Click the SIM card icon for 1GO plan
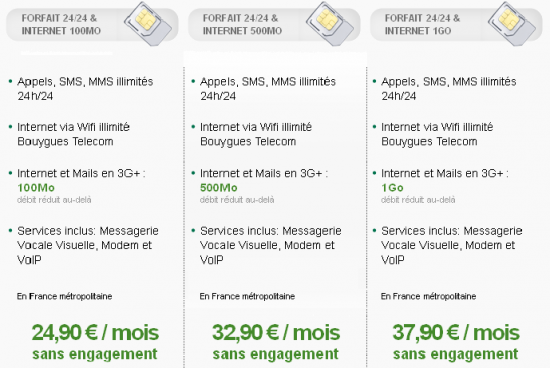 (x=512, y=24)
